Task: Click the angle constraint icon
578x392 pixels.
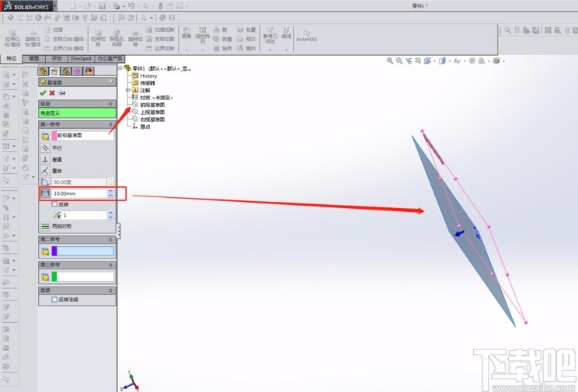Action: click(45, 182)
